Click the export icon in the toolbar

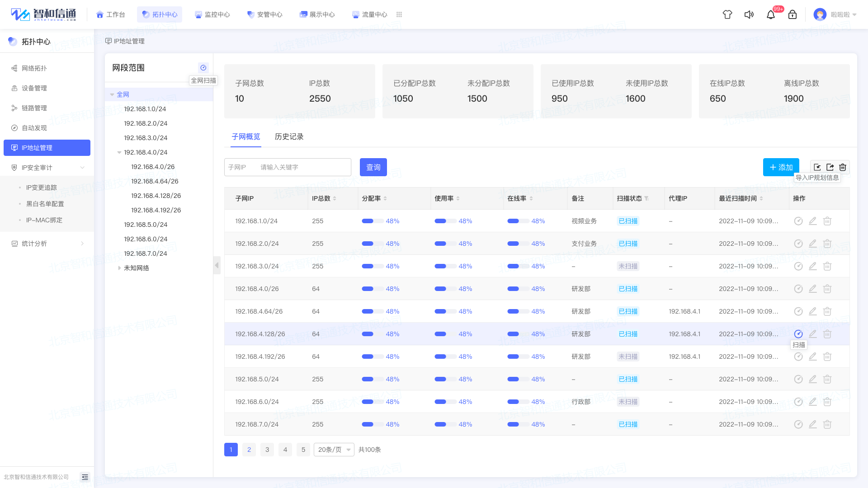click(x=830, y=167)
